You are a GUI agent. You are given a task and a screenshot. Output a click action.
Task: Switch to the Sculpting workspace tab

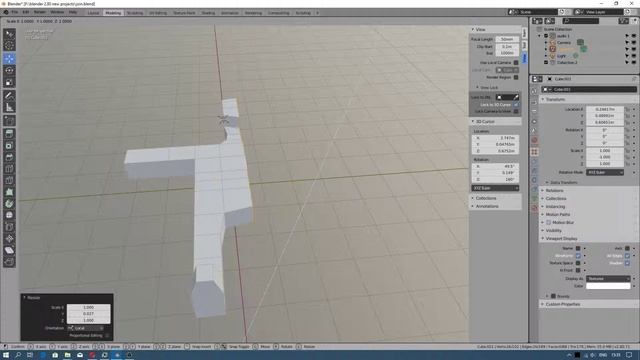pyautogui.click(x=135, y=13)
